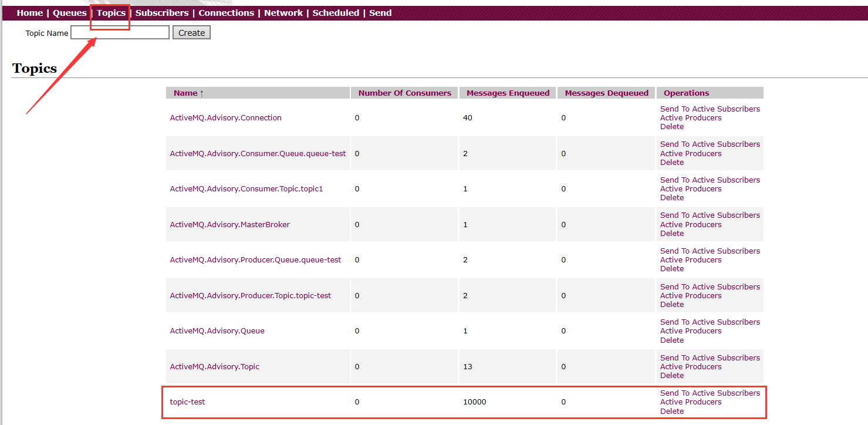Open ActiveMQ.Advisory.Consumer.Topic.topic1 topic
This screenshot has width=868, height=425.
coord(246,189)
